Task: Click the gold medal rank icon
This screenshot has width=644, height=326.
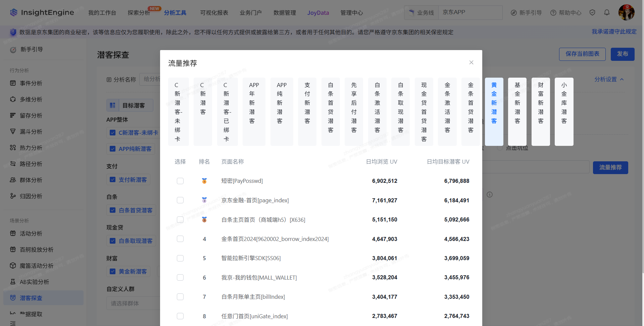Action: pyautogui.click(x=204, y=181)
